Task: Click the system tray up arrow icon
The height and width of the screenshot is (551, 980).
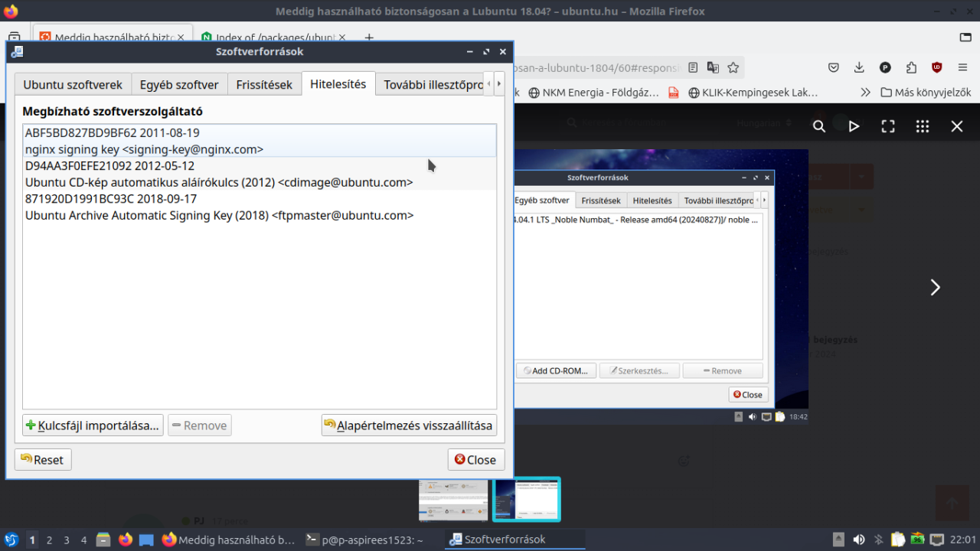Action: 839,540
